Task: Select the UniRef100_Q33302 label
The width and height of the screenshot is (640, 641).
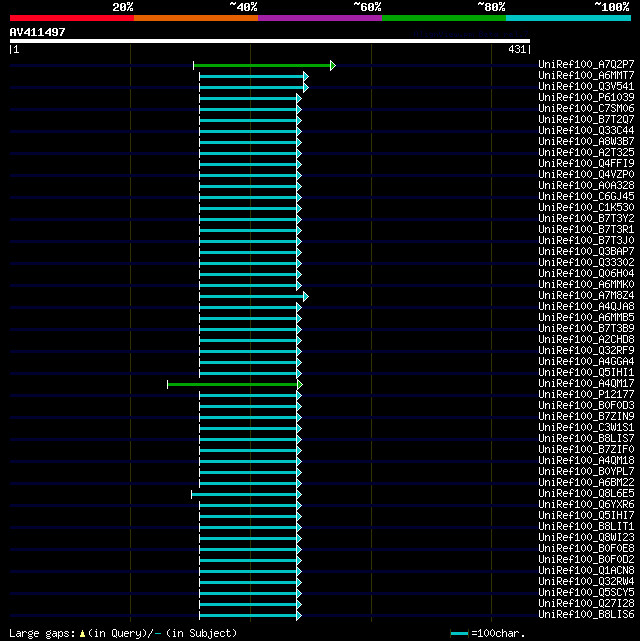Action: click(586, 262)
